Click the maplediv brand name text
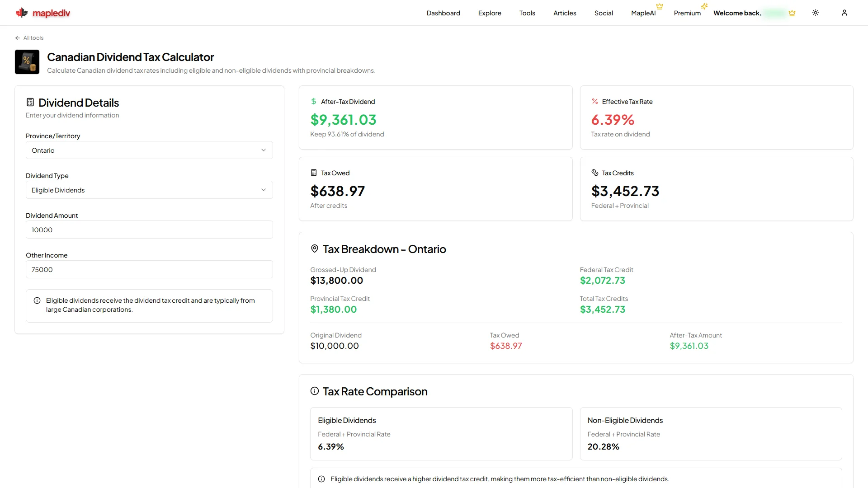 click(51, 13)
